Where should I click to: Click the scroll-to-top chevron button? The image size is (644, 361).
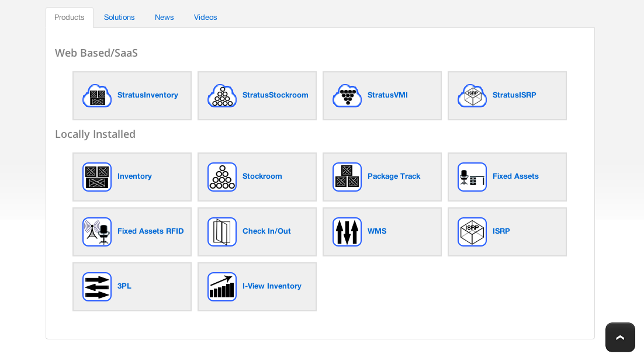[x=620, y=338]
